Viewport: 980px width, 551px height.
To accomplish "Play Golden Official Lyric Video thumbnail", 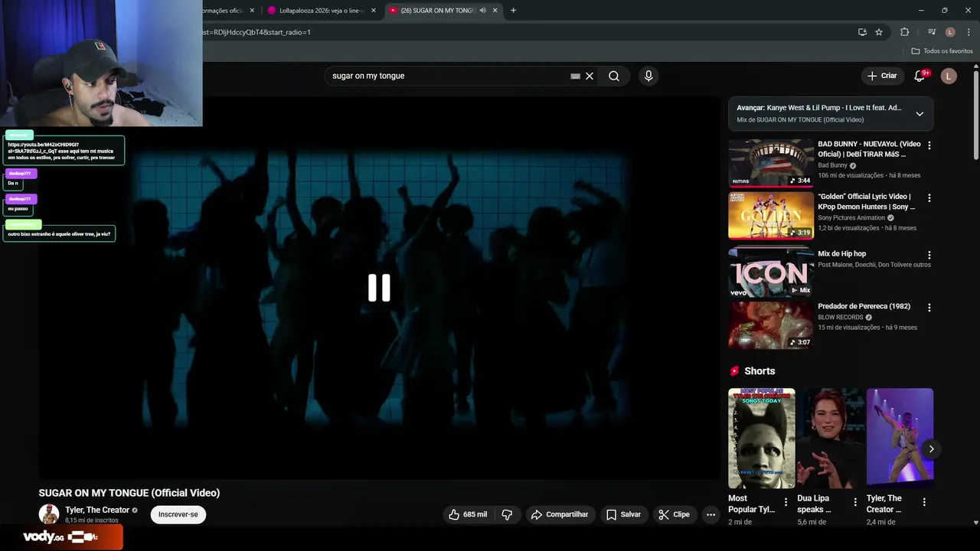I will click(771, 216).
